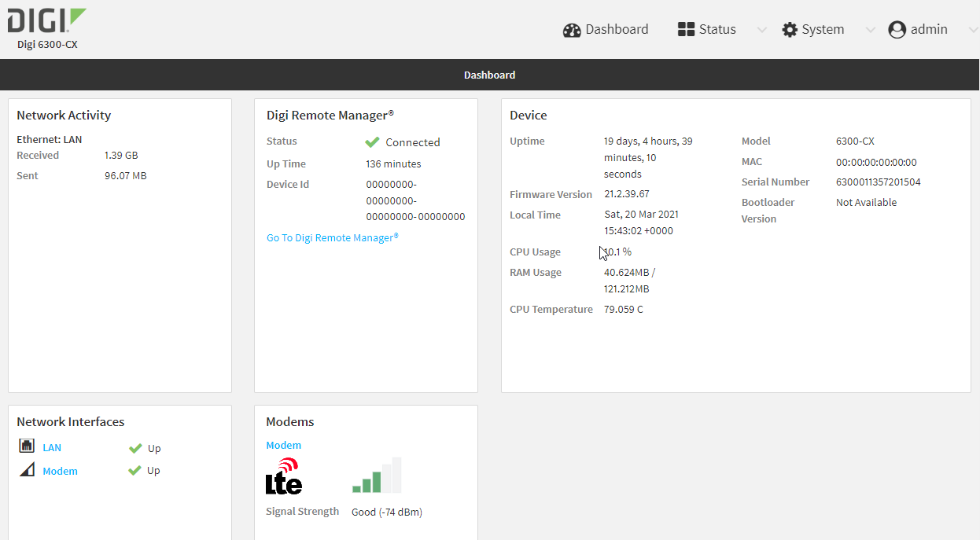Click the RAM Usage value
The image size is (980, 540).
pyautogui.click(x=629, y=281)
